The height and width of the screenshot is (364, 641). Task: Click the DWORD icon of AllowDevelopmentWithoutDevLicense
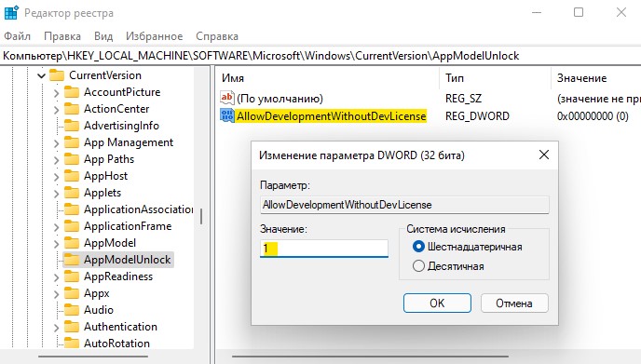[x=227, y=115]
